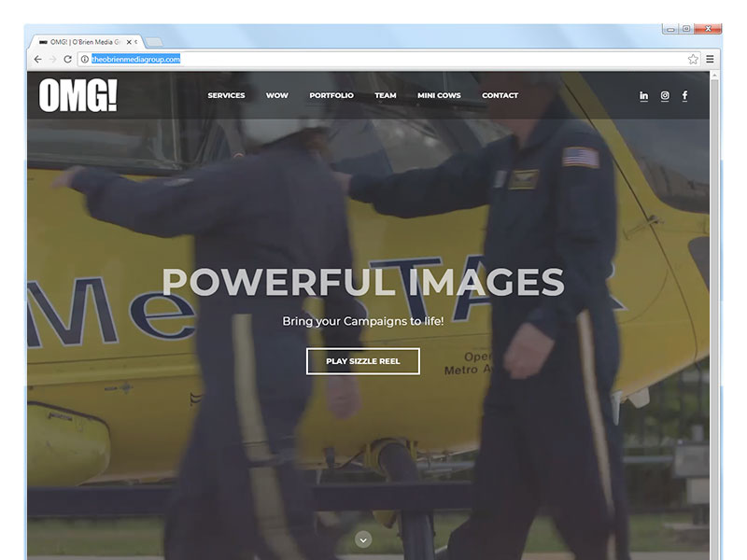Image resolution: width=747 pixels, height=560 pixels.
Task: Open the LinkedIn social icon
Action: (x=643, y=95)
